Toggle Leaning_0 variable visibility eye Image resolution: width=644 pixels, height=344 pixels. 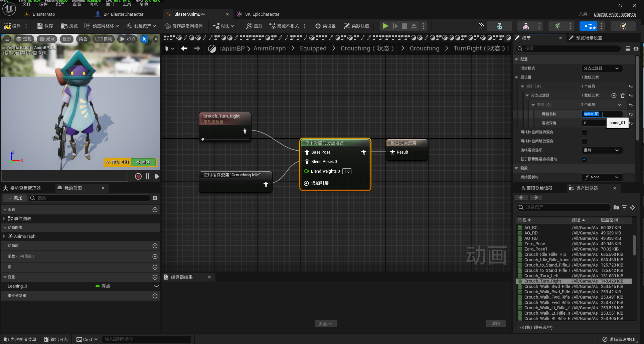(x=156, y=286)
